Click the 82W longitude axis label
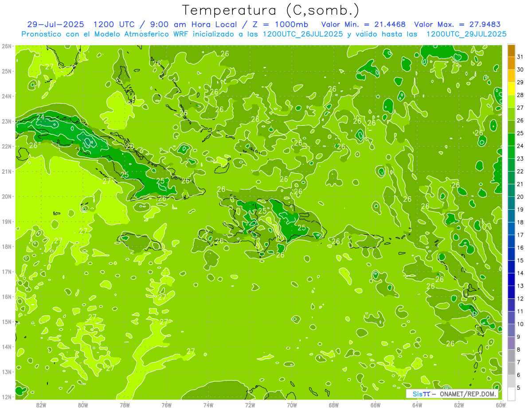Image resolution: width=532 pixels, height=411 pixels. (x=41, y=405)
